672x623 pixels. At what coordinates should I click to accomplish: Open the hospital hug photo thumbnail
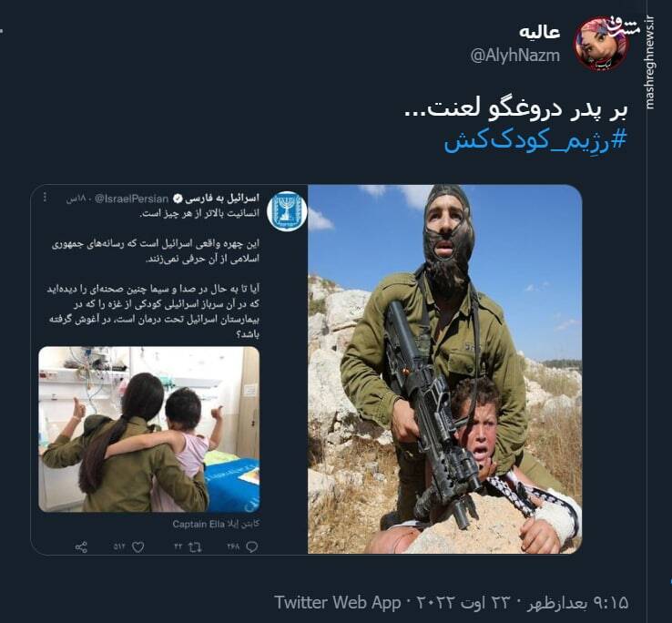pos(148,429)
